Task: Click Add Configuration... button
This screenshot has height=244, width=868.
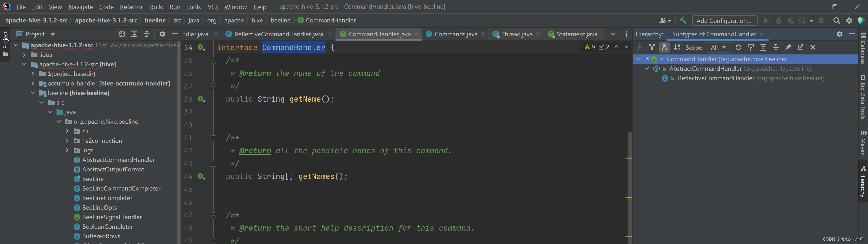Action: tap(724, 21)
